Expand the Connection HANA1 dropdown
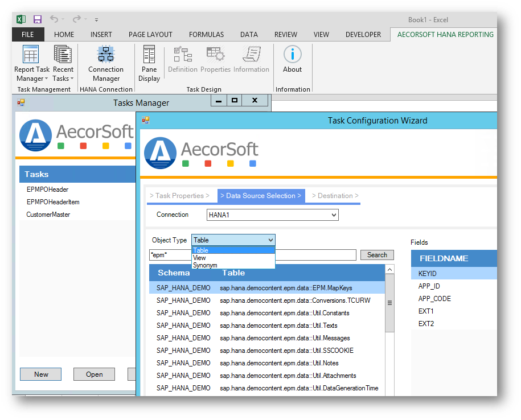Screen dimensions: 521x420 coord(334,215)
